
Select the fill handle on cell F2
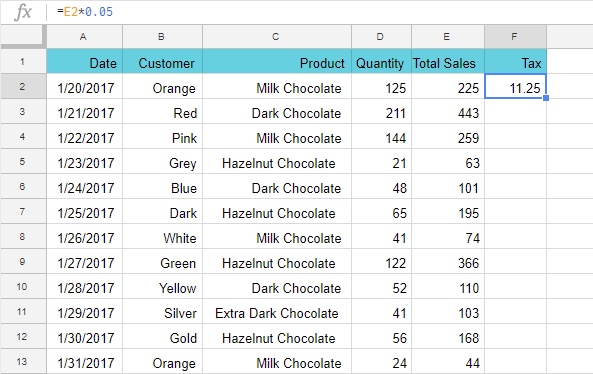546,98
